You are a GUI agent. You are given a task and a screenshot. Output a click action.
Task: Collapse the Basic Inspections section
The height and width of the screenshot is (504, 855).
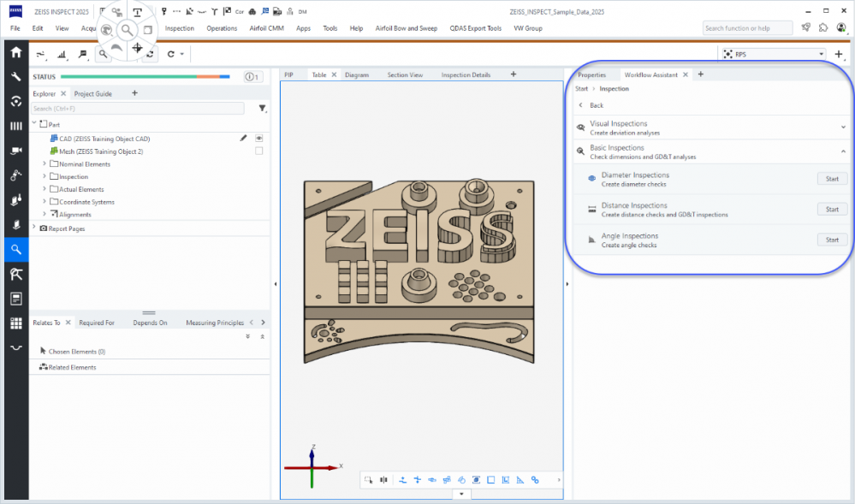843,151
